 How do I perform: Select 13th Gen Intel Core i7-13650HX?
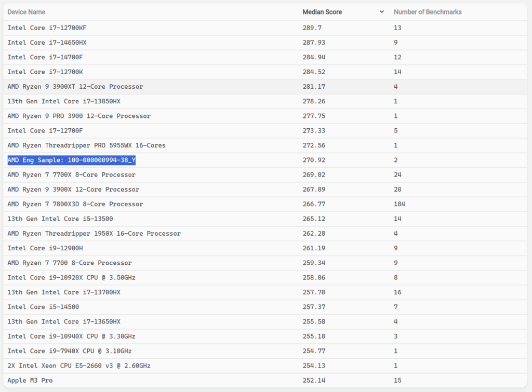tap(64, 321)
